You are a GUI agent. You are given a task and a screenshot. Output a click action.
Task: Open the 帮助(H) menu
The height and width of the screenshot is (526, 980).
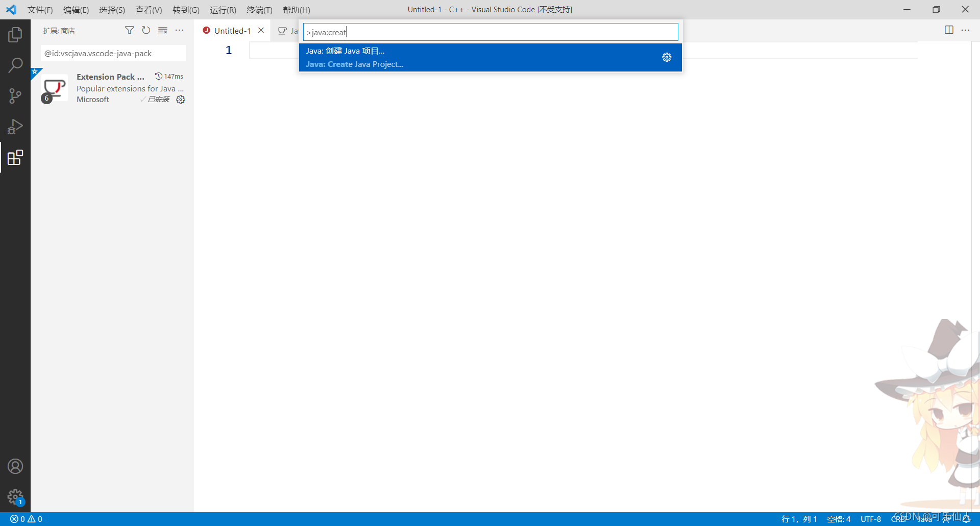tap(297, 10)
